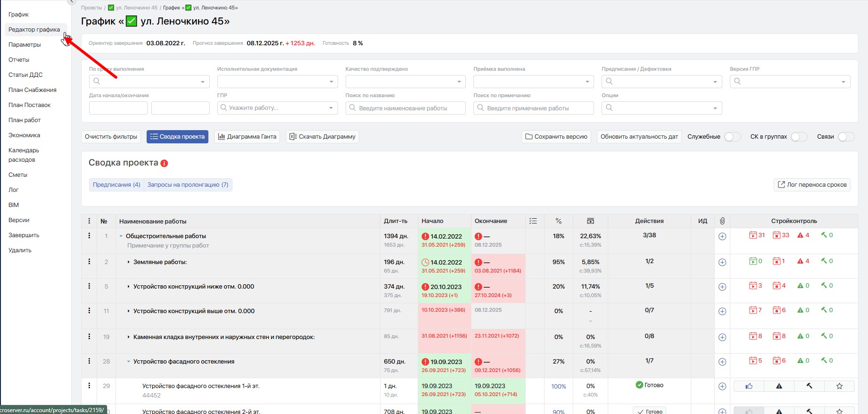Open Экономика in the sidebar

click(x=24, y=135)
